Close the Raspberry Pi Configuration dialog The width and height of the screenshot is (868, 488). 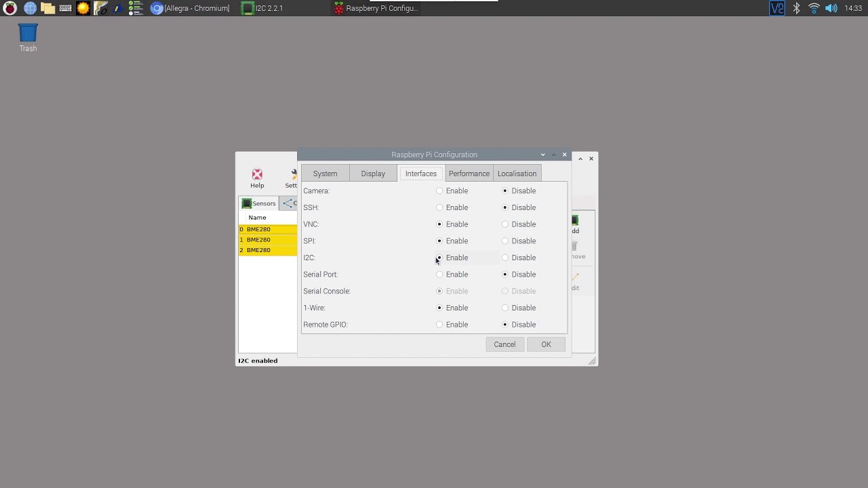coord(564,155)
